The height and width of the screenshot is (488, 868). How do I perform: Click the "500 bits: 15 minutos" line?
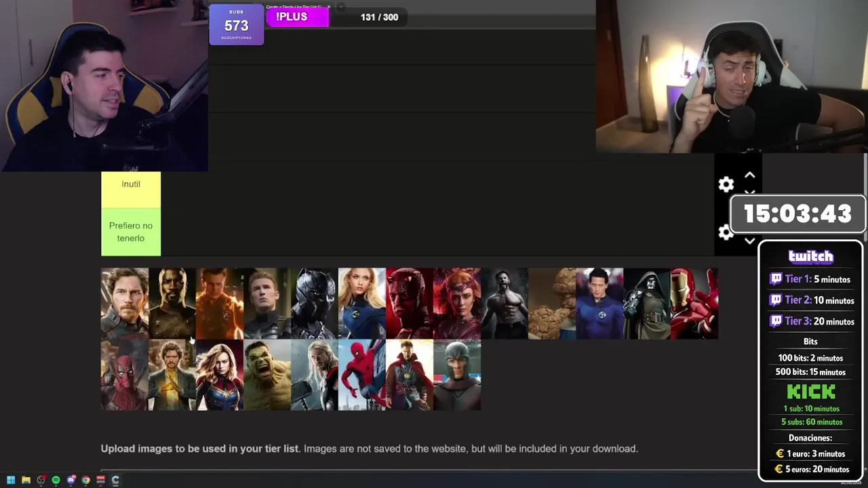click(x=810, y=372)
